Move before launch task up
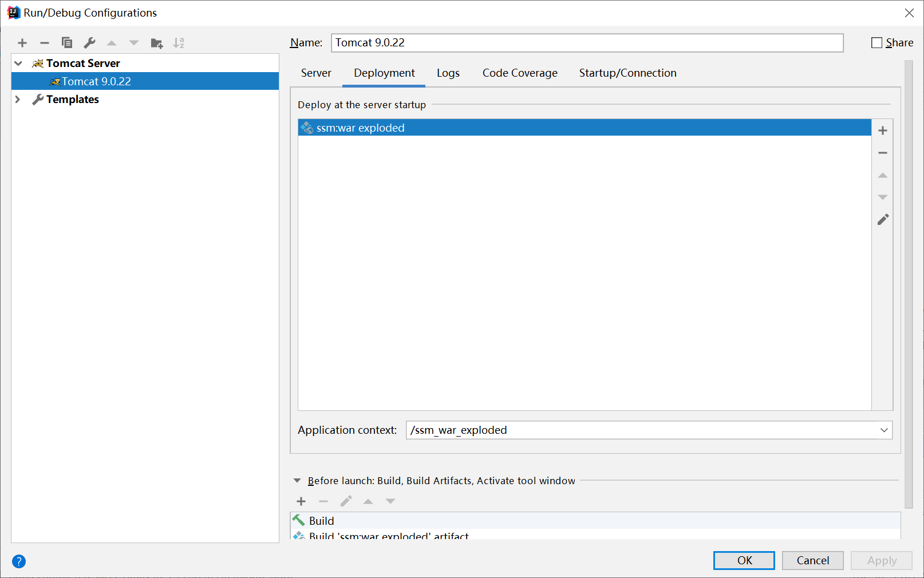Viewport: 924px width, 578px height. pos(368,501)
